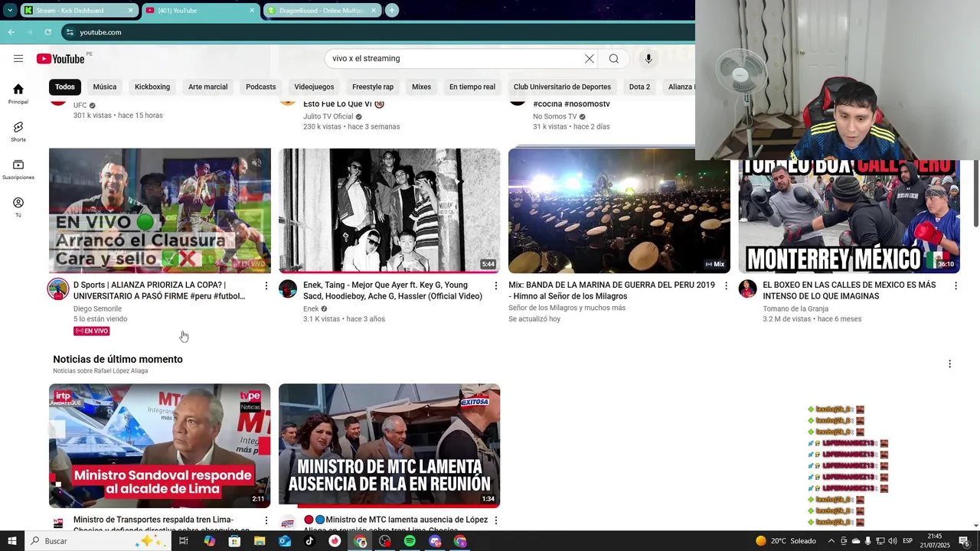
Task: Click the Windows Buscar search box
Action: 100,541
